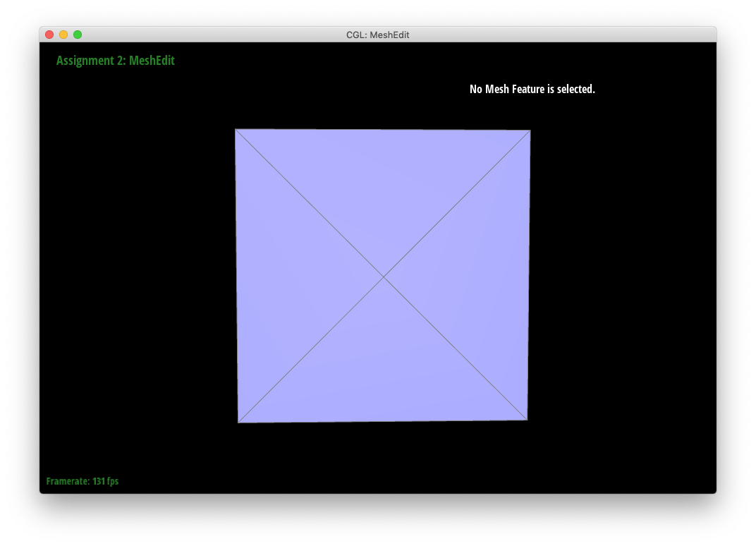
Task: Select the diagonal edge from center to top-right
Action: pos(457,204)
